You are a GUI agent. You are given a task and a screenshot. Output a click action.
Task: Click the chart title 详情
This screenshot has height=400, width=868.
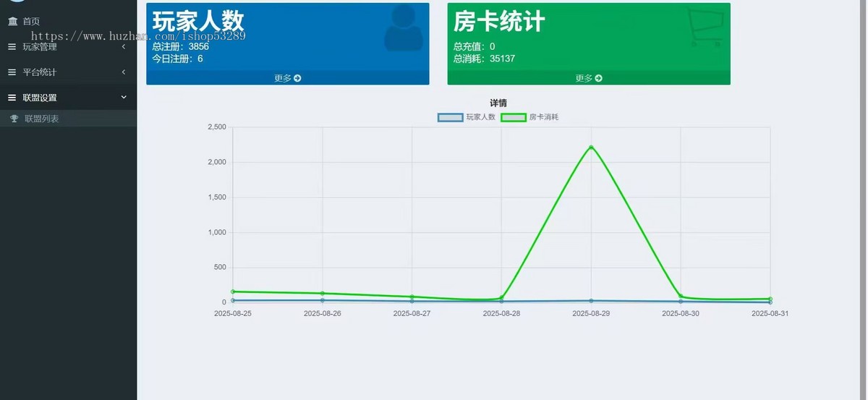pos(498,103)
